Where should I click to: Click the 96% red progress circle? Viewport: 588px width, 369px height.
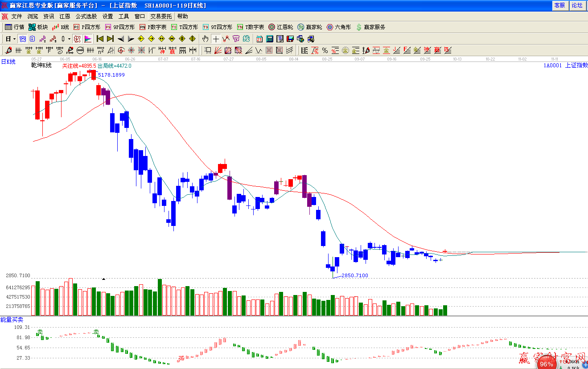tap(546, 363)
